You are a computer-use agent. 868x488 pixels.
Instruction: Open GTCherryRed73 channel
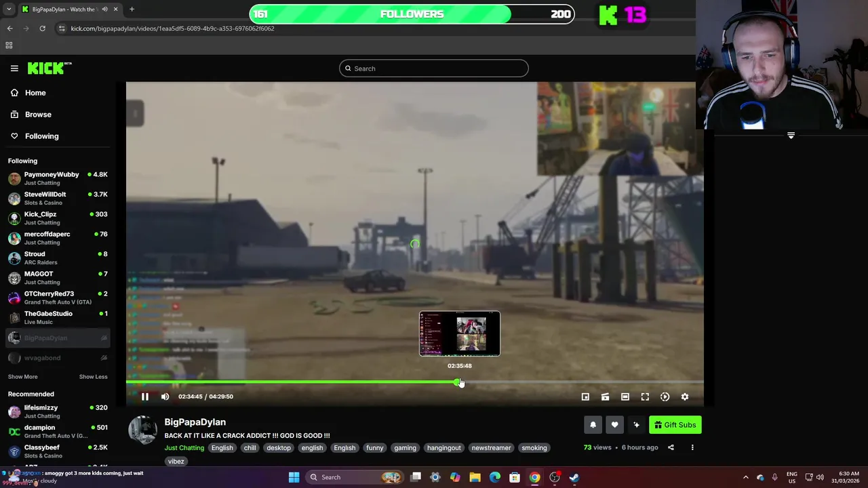coord(58,298)
